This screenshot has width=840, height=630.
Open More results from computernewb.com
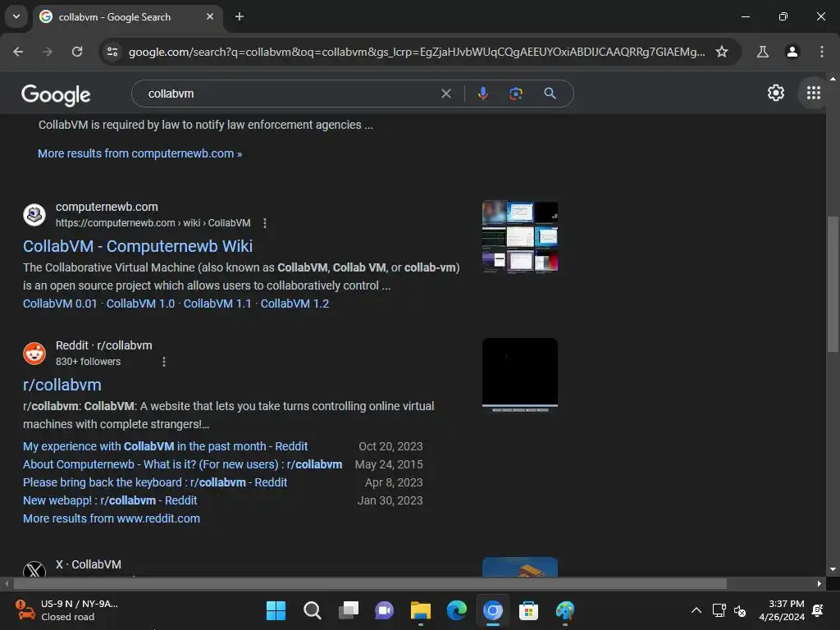139,153
